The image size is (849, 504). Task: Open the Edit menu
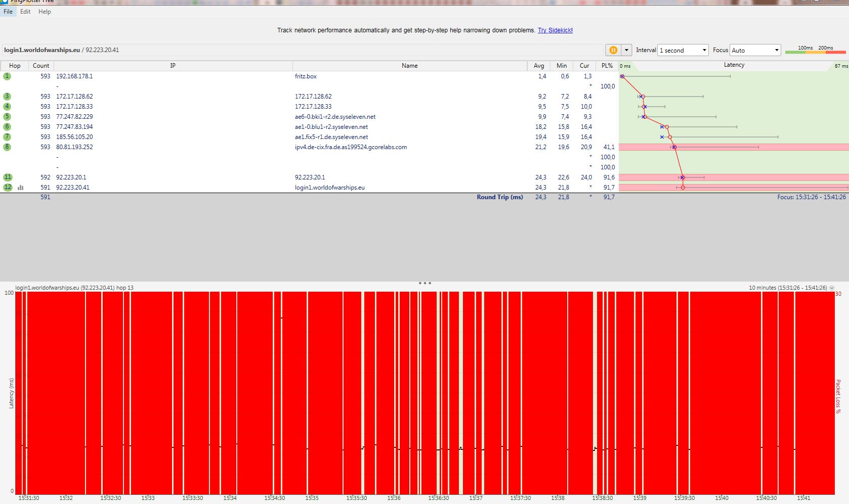tap(25, 12)
